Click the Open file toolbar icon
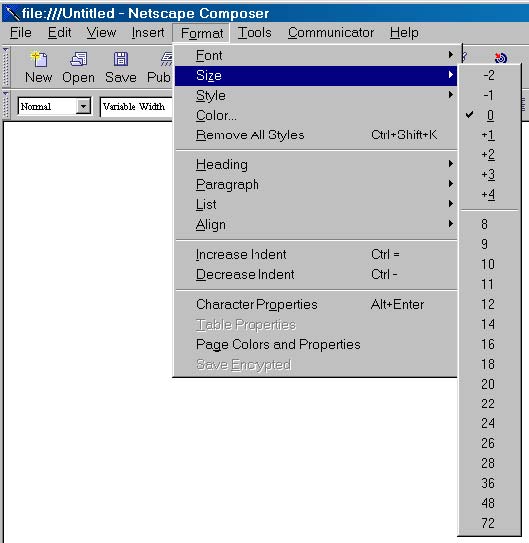This screenshot has width=529, height=543. pyautogui.click(x=79, y=59)
